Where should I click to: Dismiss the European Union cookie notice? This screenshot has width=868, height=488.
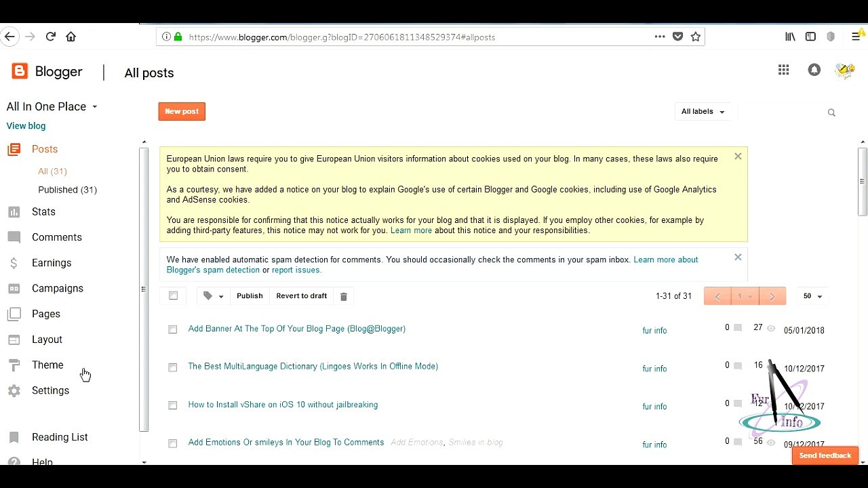coord(738,157)
